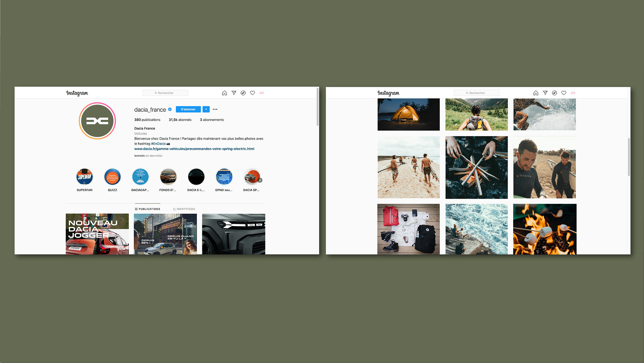Click the right window vertical scrollbar
The image size is (644, 363).
pos(629,157)
